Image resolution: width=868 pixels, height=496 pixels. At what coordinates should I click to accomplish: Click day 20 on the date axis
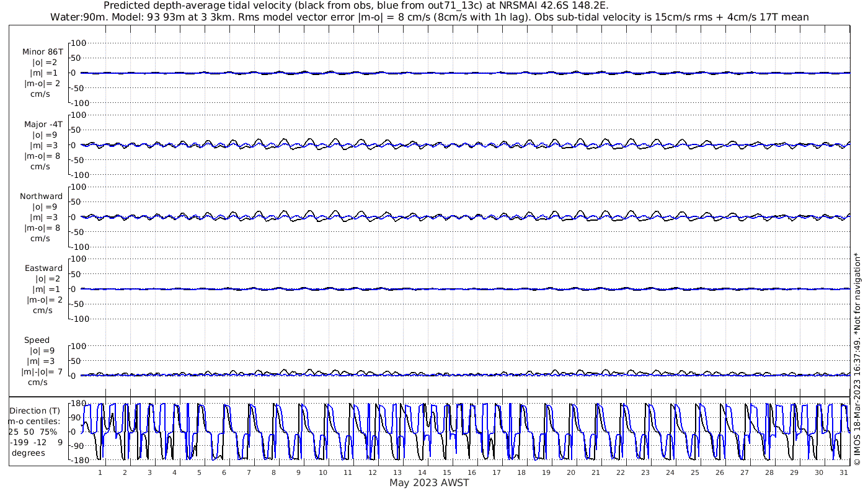[571, 472]
